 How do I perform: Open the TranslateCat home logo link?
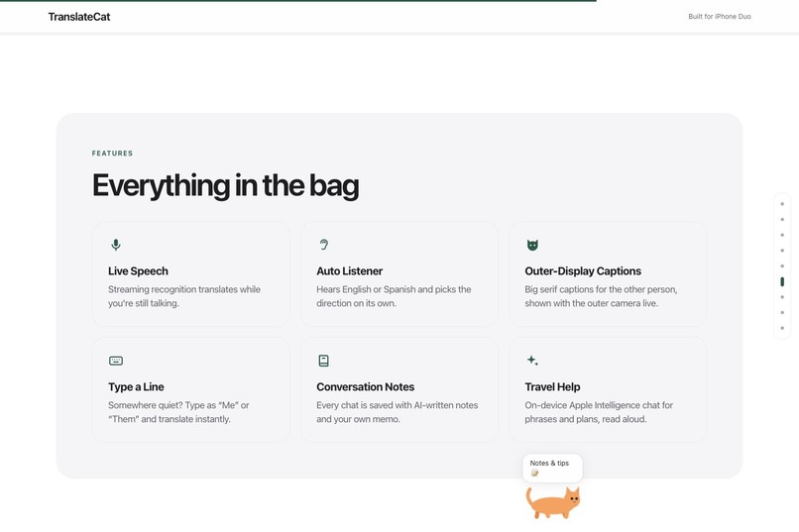coord(79,17)
